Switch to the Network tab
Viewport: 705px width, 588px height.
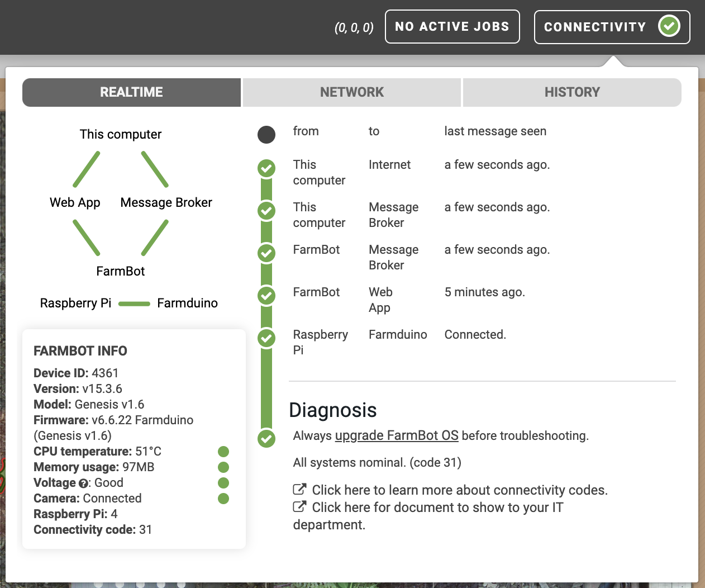click(x=352, y=92)
